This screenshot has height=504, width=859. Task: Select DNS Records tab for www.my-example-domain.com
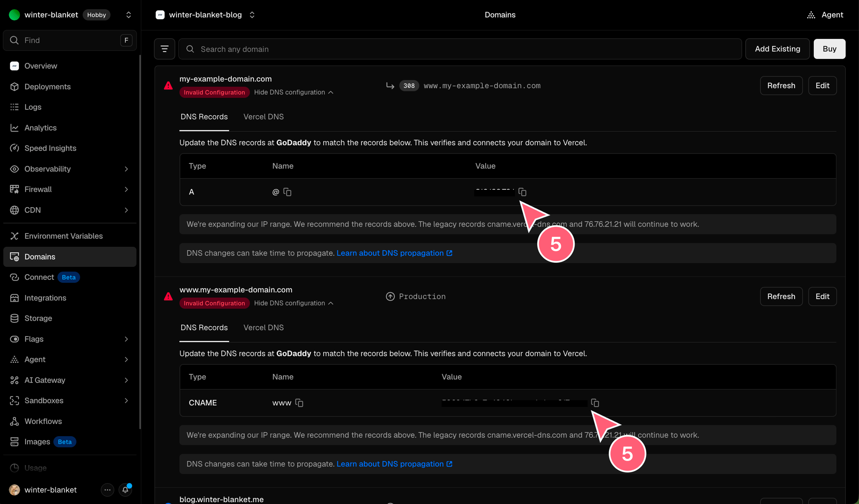click(204, 328)
